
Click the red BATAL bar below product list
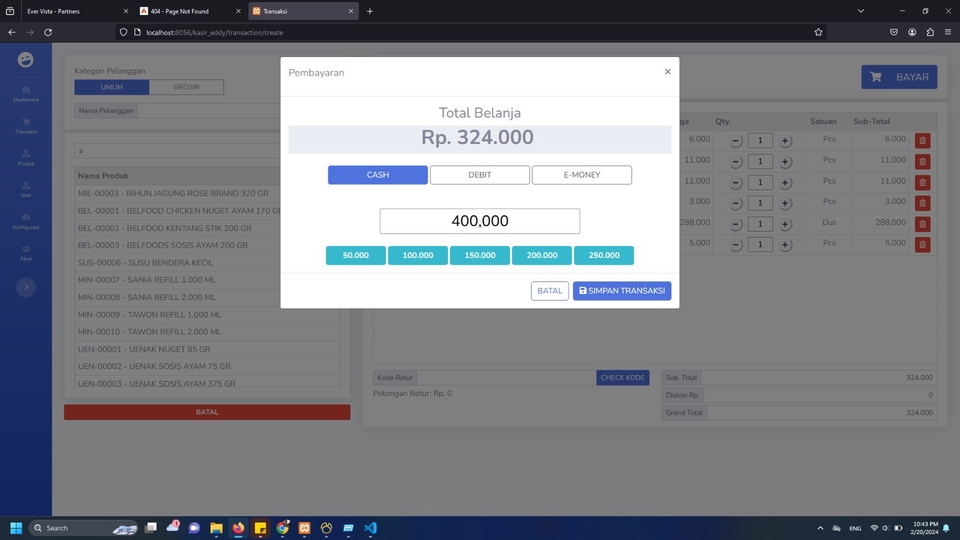tap(207, 412)
